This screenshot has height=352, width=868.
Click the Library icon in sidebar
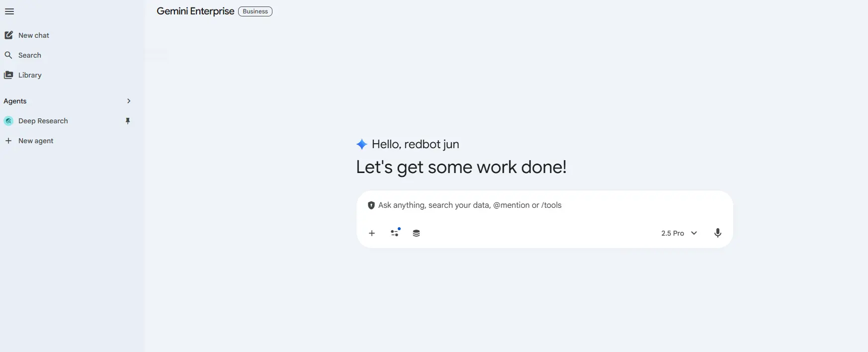click(x=8, y=75)
